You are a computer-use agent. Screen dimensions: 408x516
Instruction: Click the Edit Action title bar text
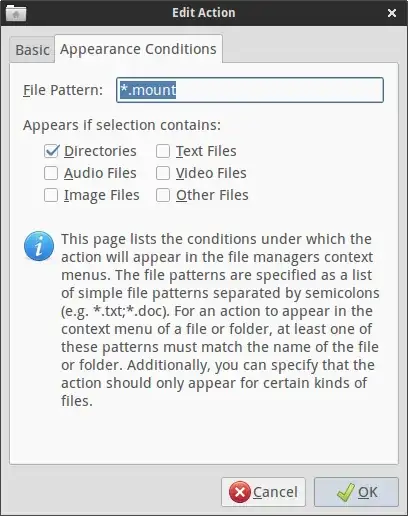pos(204,13)
